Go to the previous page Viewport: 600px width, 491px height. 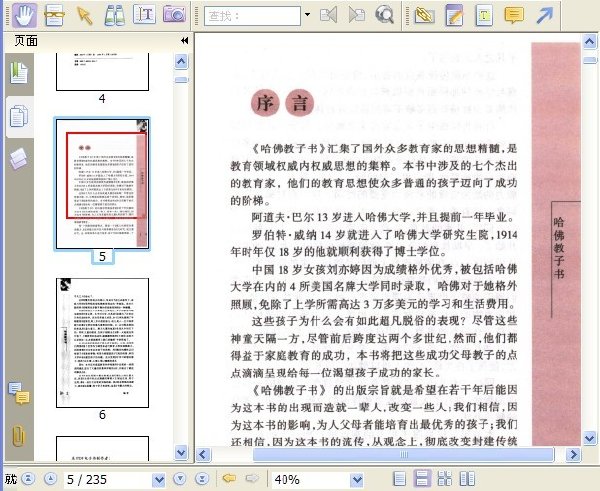click(x=51, y=479)
